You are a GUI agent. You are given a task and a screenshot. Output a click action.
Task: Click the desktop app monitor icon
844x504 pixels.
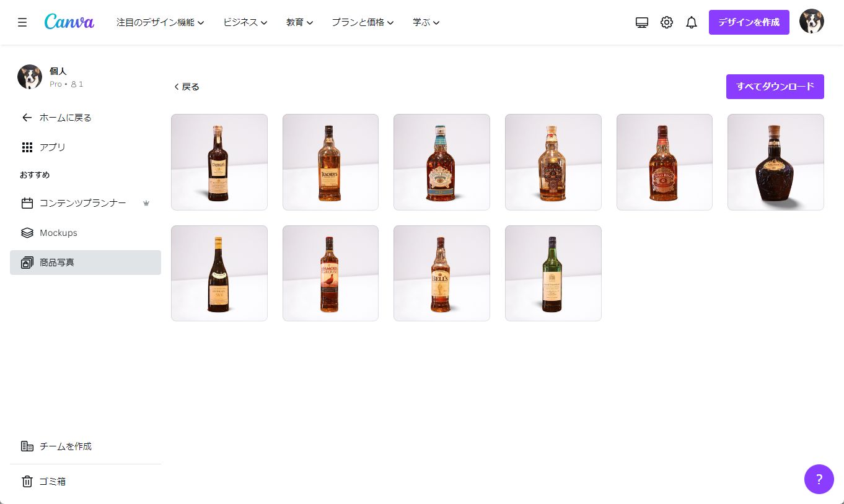[642, 22]
